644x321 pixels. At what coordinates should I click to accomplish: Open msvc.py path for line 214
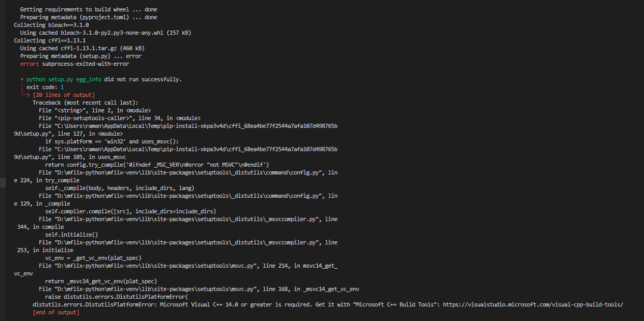pos(156,266)
